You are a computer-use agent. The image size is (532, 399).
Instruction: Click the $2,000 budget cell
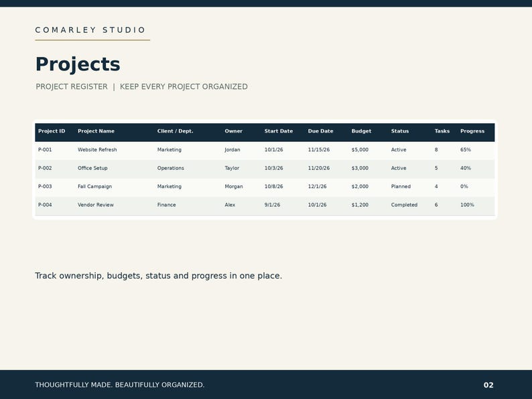(x=360, y=187)
